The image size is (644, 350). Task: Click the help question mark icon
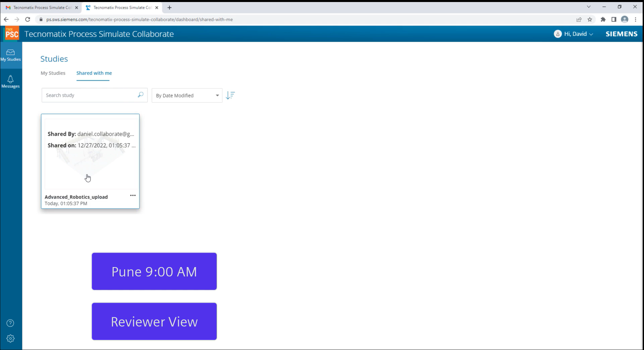tap(10, 323)
